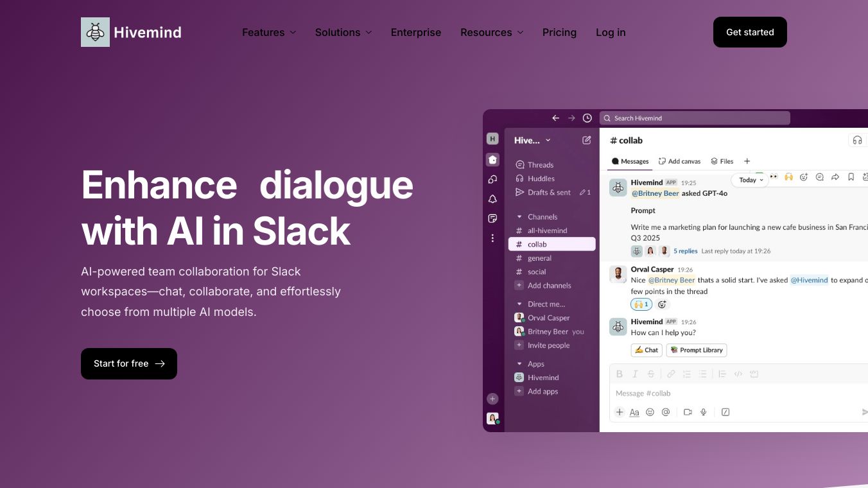Go back with the left arrow in Slack

point(556,118)
